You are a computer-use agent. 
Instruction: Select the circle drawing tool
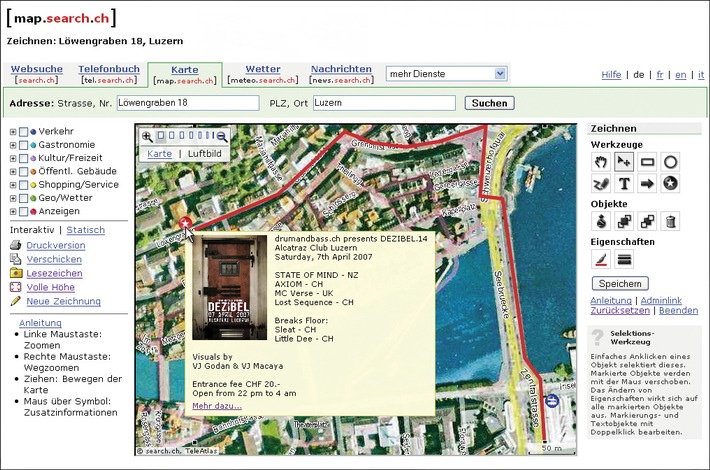click(x=670, y=160)
